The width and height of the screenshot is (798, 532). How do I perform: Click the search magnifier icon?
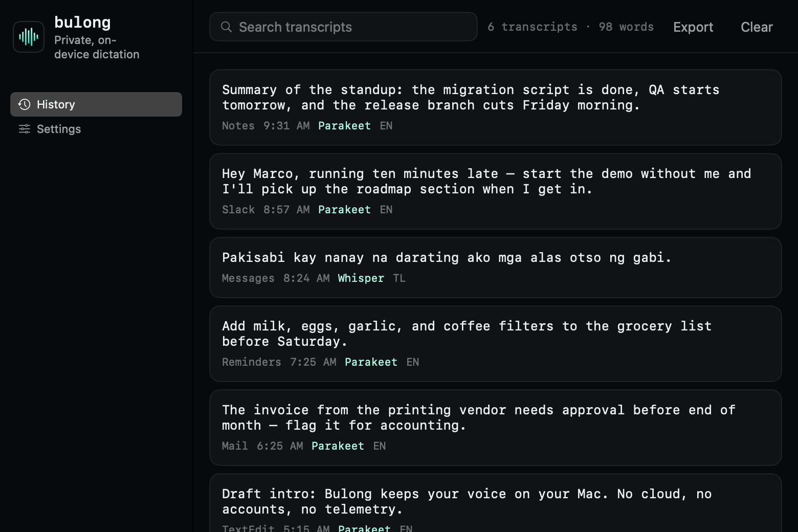click(x=226, y=27)
